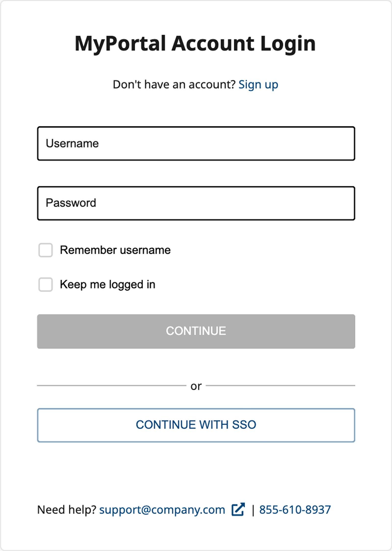
Task: Focus the Password input field
Action: [196, 203]
